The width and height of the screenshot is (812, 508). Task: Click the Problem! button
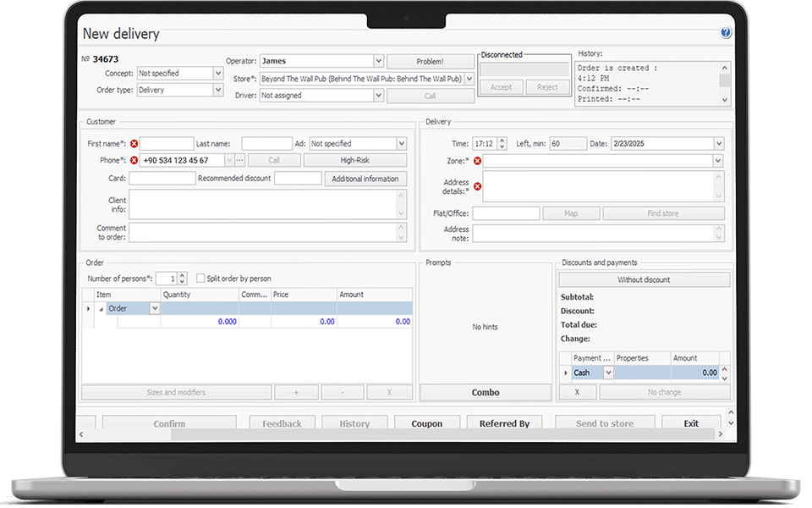click(430, 61)
